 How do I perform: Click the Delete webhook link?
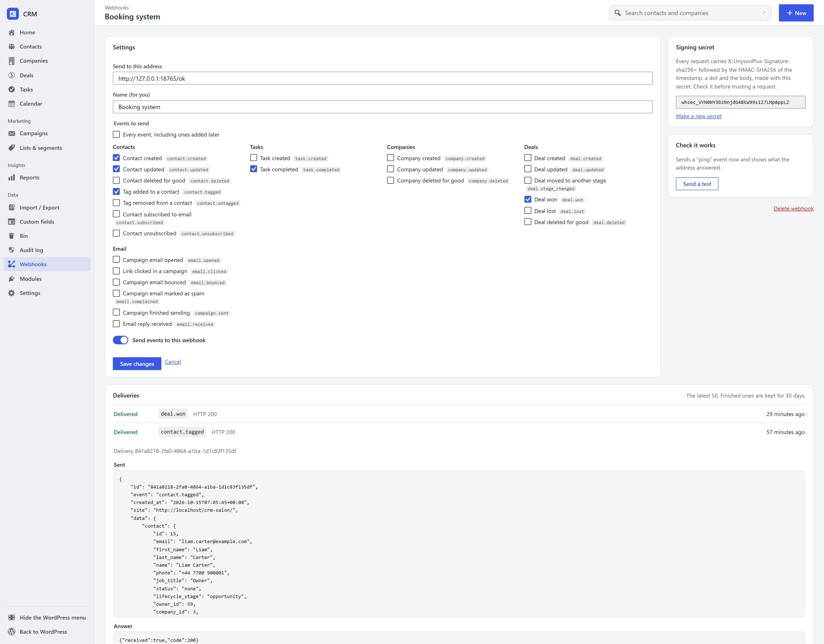793,208
